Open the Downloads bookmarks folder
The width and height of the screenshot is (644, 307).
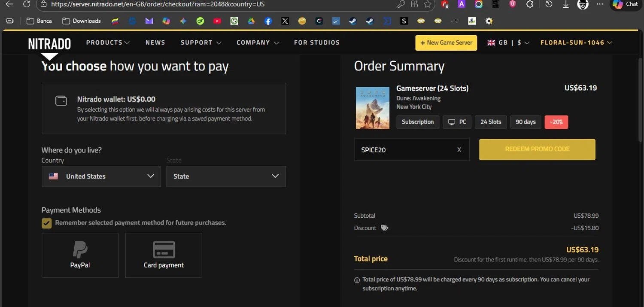(x=82, y=21)
